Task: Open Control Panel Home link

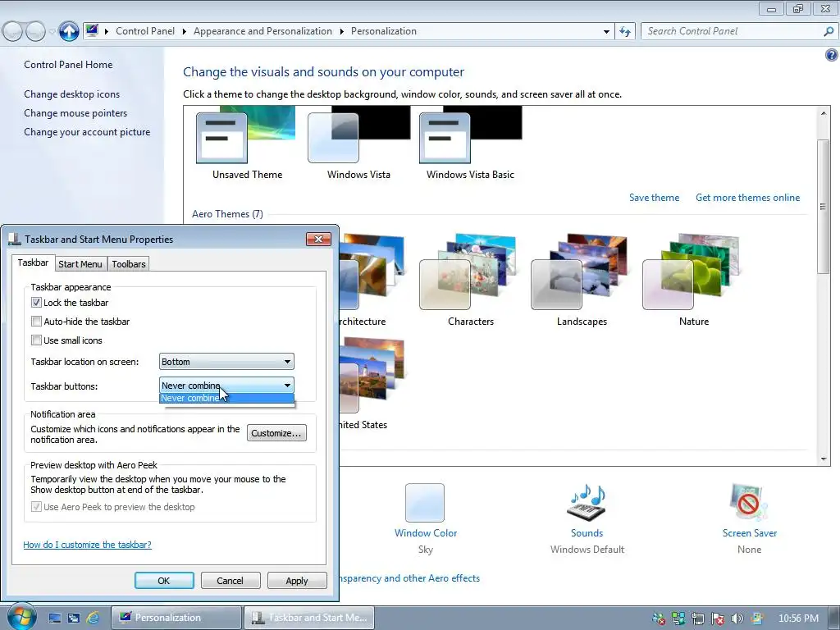Action: (x=68, y=64)
